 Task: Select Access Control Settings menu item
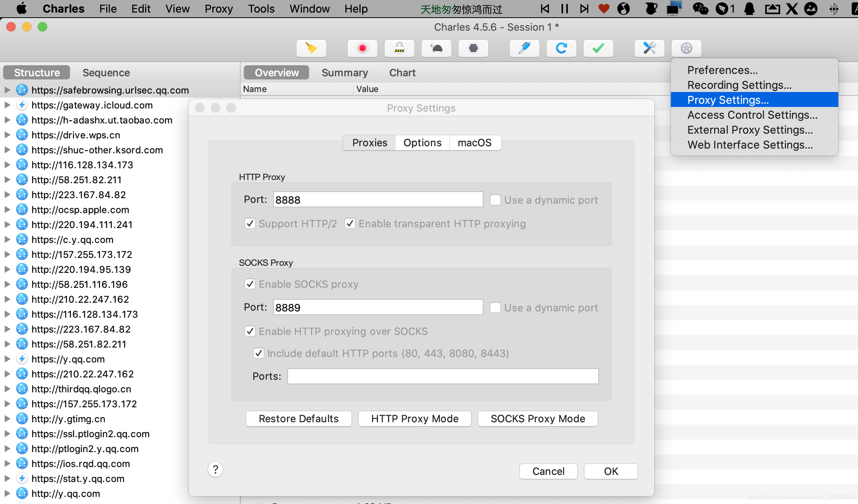(752, 115)
